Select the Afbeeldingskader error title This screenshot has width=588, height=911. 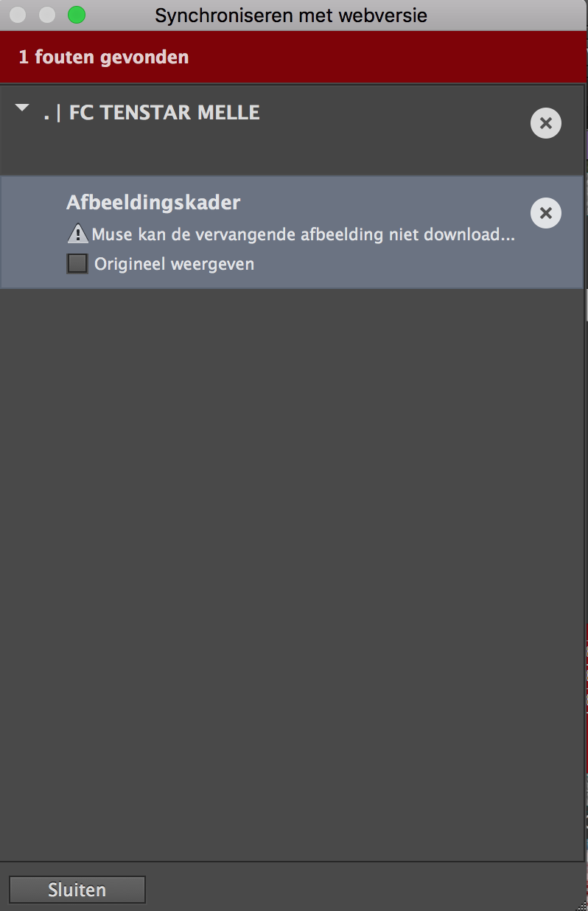(153, 203)
